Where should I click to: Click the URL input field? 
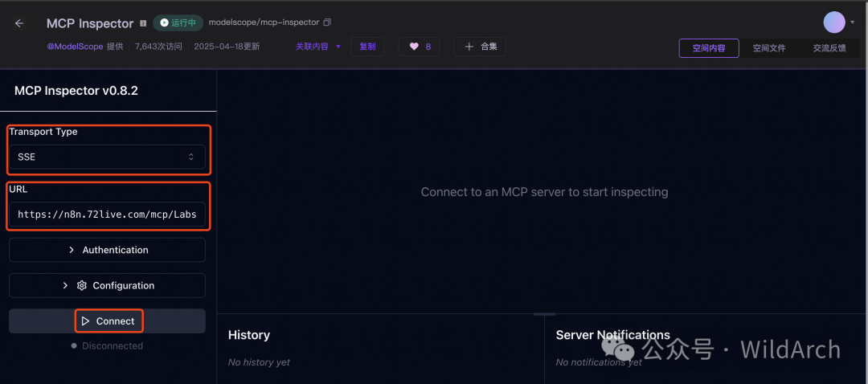point(107,214)
